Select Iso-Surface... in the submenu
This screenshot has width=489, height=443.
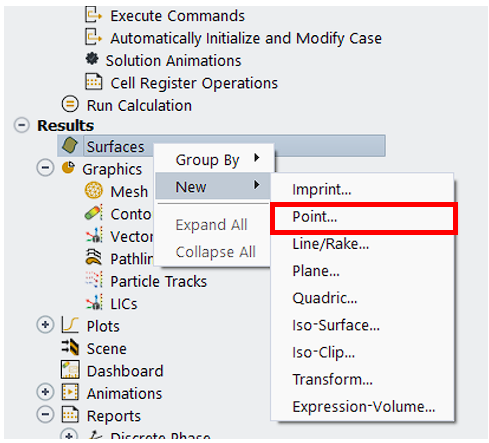pyautogui.click(x=336, y=326)
